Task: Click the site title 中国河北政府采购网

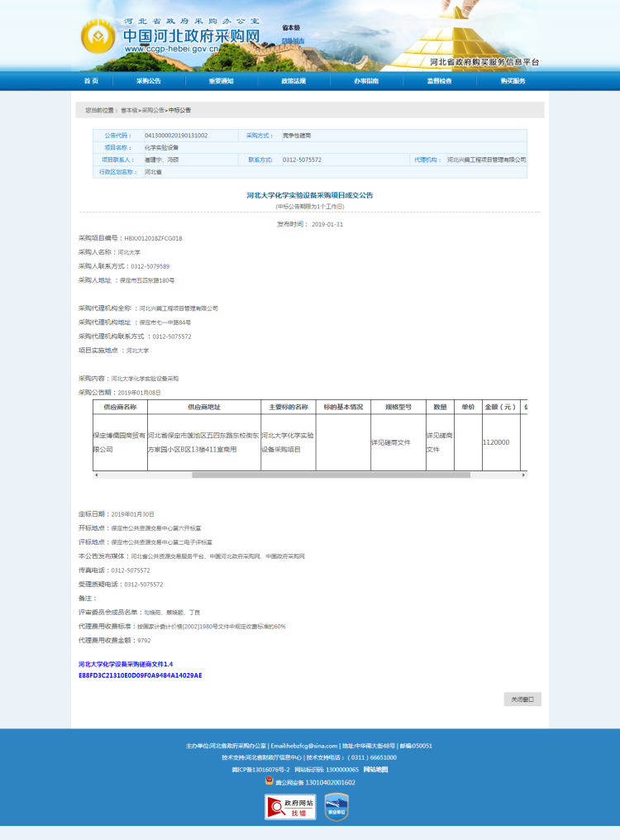Action: (191, 36)
